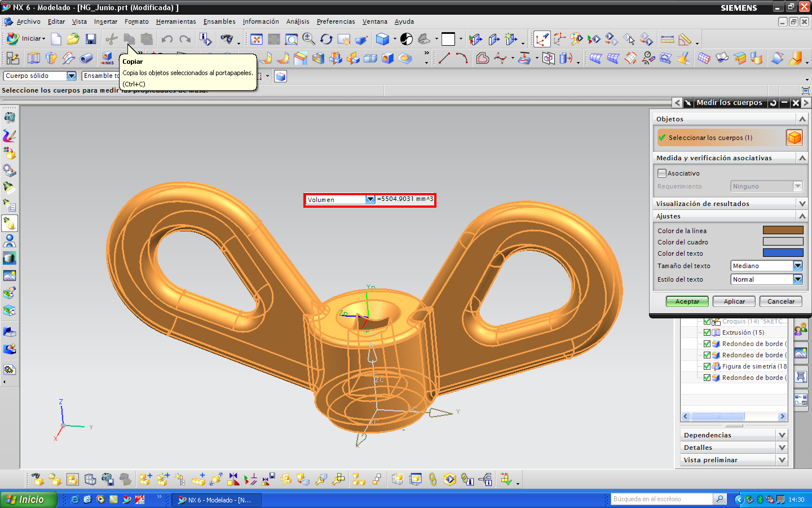
Task: Click the New file icon
Action: [x=56, y=39]
